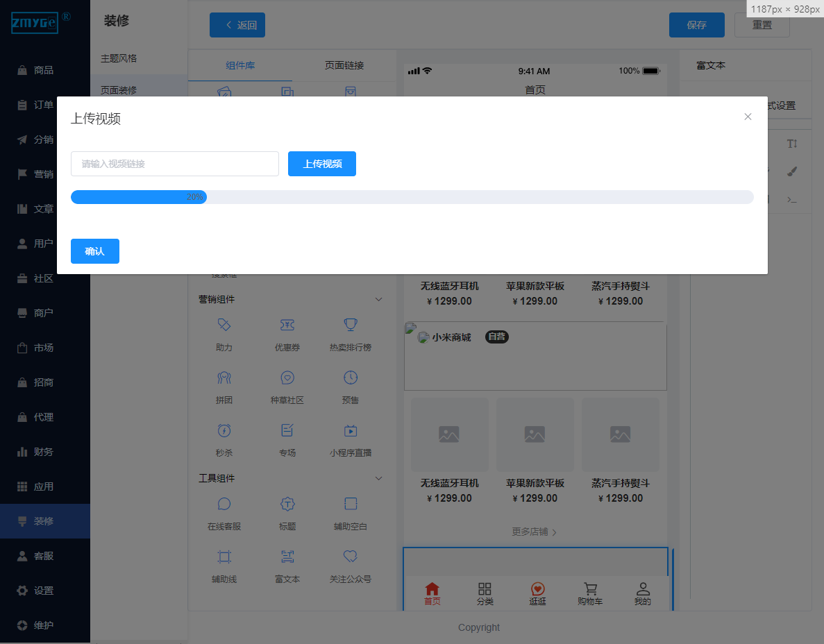Open 主题风格 in the 装修 submenu
This screenshot has width=824, height=644.
[x=119, y=58]
